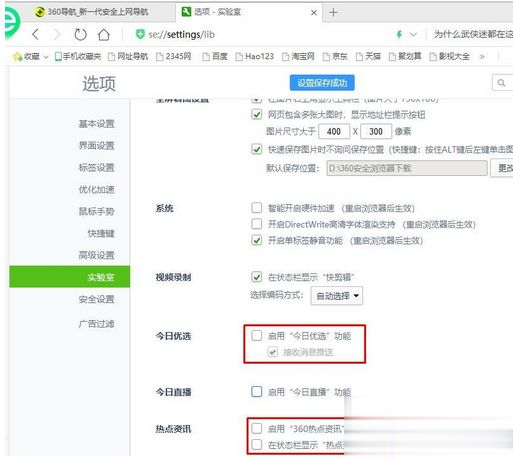Expand the dropdown arrow beside lightning icon

click(x=413, y=35)
